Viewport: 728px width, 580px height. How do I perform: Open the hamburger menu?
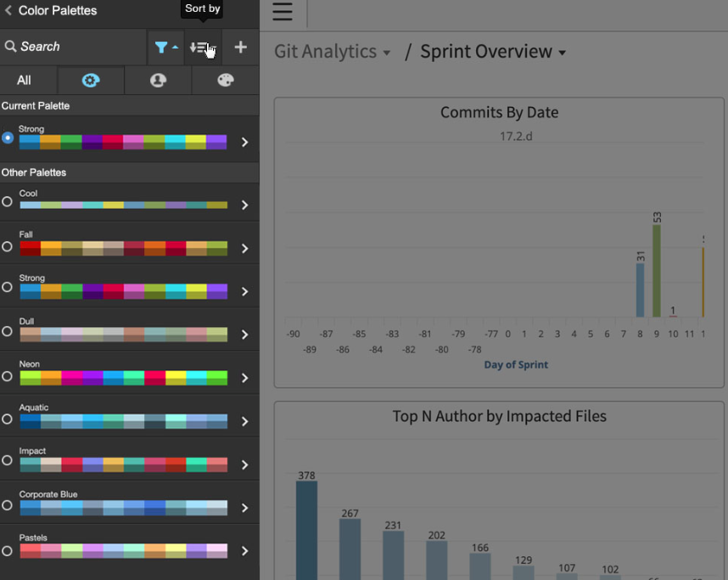283,11
